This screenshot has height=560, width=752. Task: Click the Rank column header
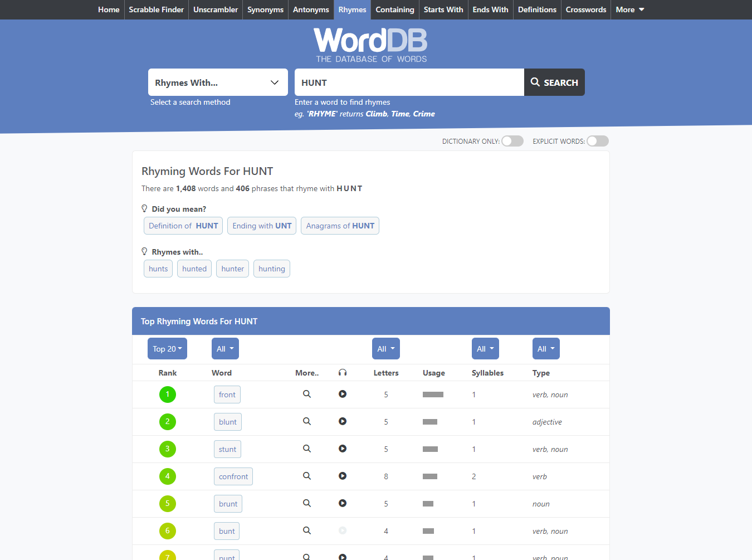[x=168, y=373]
